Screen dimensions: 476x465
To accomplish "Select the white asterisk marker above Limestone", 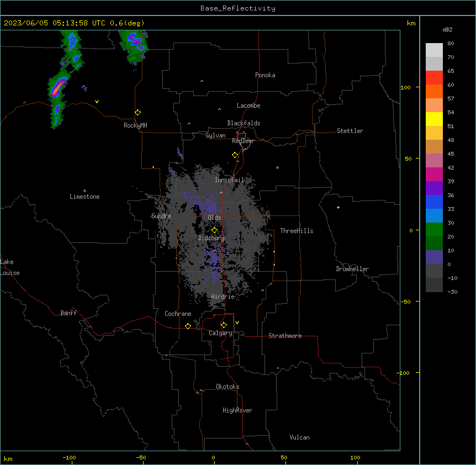I will point(84,191).
